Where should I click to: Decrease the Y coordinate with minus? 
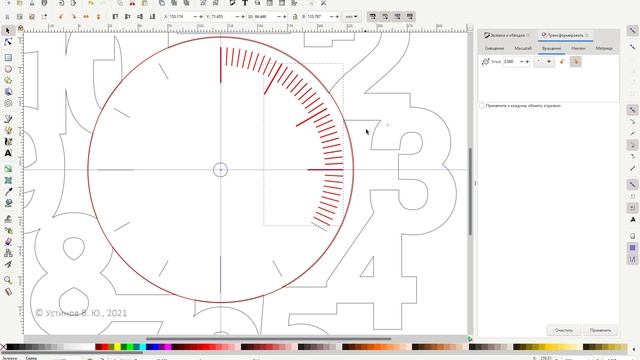237,17
